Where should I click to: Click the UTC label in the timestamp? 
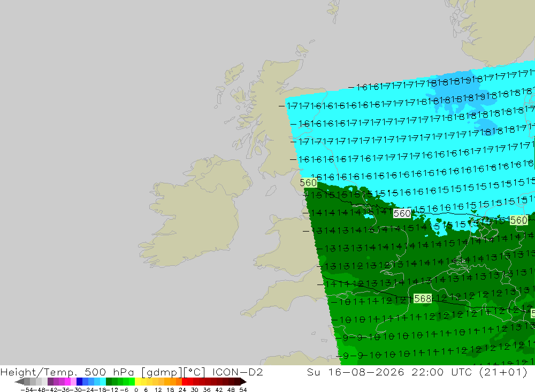[462, 372]
